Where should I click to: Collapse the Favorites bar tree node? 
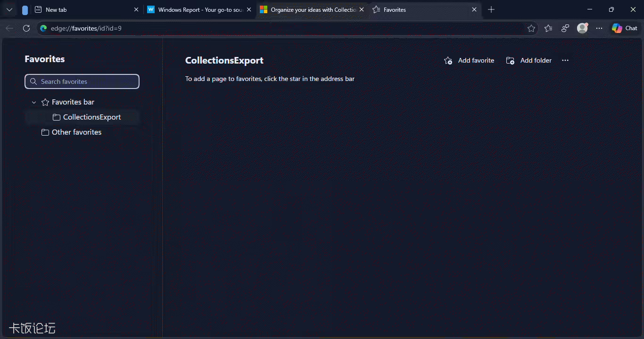(x=34, y=102)
